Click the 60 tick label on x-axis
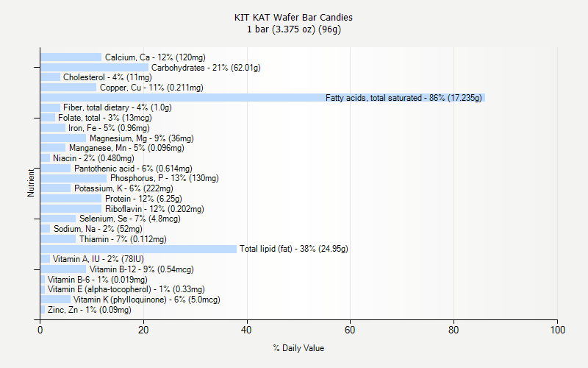Viewport: 588px width, 368px height. [x=350, y=330]
